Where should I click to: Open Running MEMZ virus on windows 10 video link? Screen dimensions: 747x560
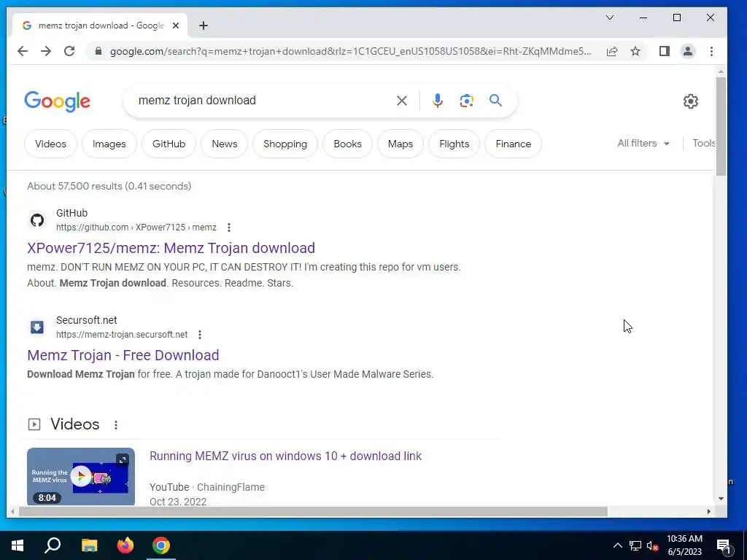(285, 456)
